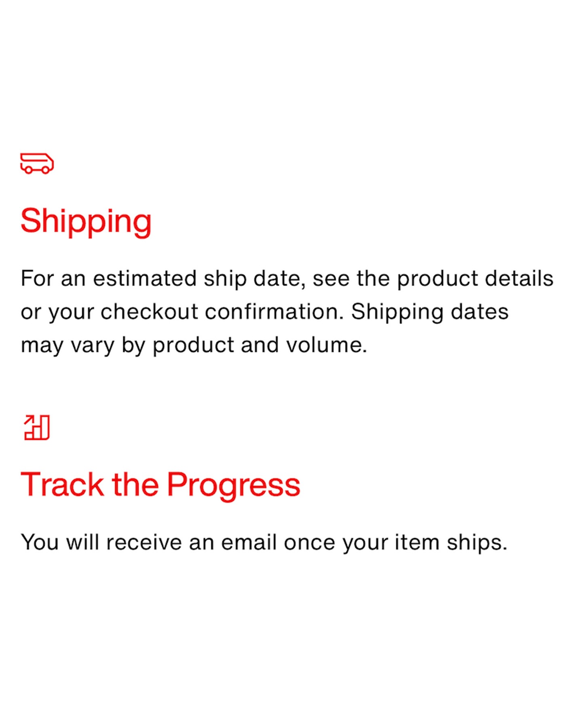Select the red Shipping heading
This screenshot has width=582, height=728.
pos(86,221)
